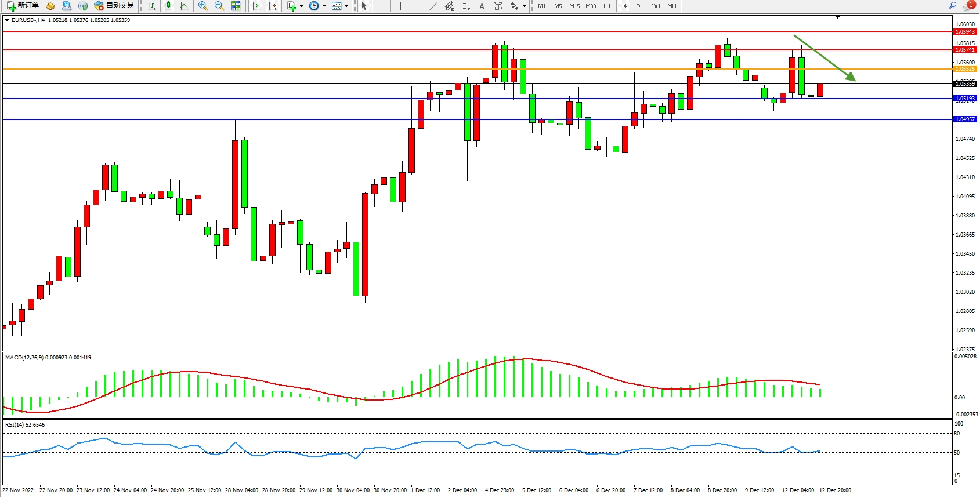Screen dimensions: 980x498
Task: Open indicators list dropdown arrow
Action: (301, 6)
